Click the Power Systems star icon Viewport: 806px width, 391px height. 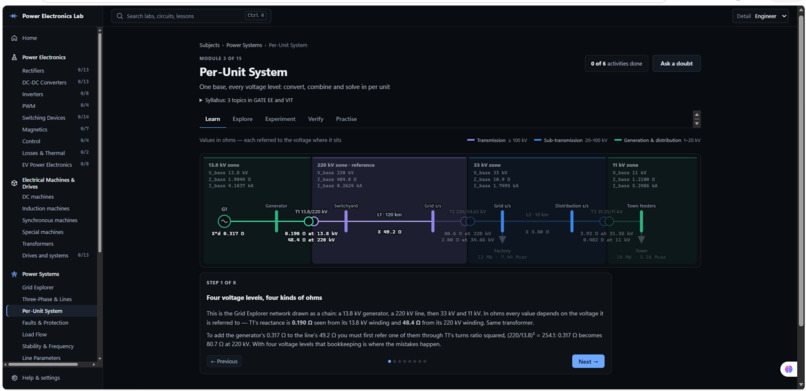point(14,274)
